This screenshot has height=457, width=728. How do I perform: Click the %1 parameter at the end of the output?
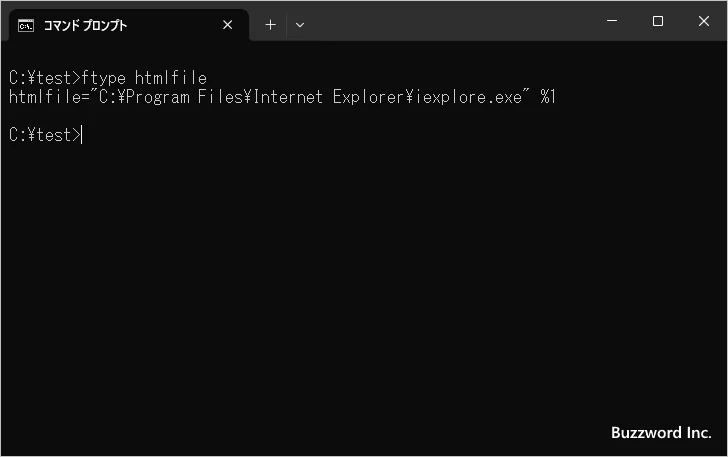click(x=548, y=97)
